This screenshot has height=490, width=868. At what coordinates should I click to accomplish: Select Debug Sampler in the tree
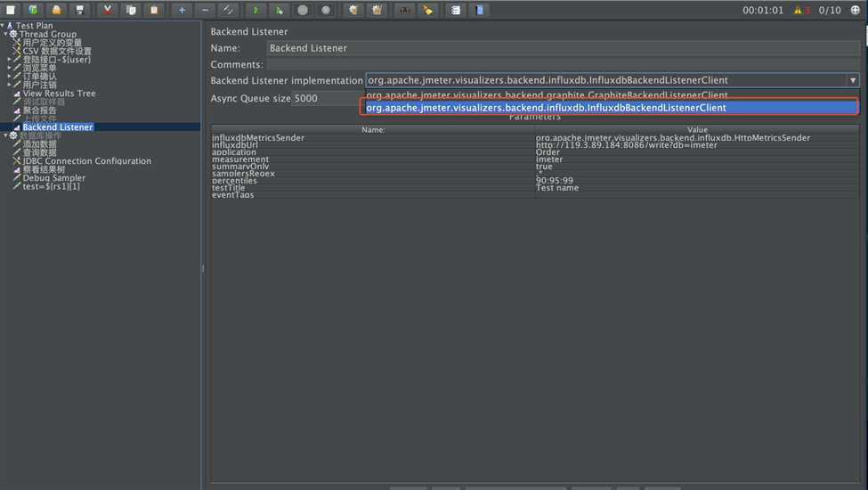[54, 177]
